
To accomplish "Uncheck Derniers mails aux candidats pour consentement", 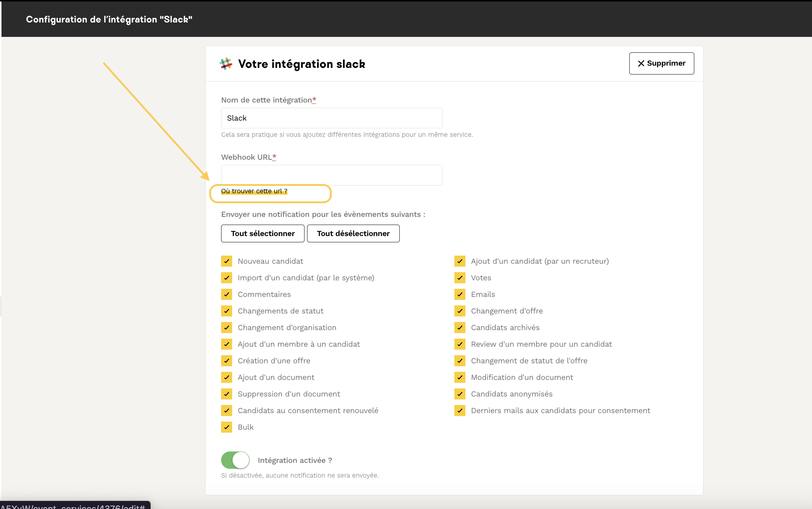I will tap(460, 411).
